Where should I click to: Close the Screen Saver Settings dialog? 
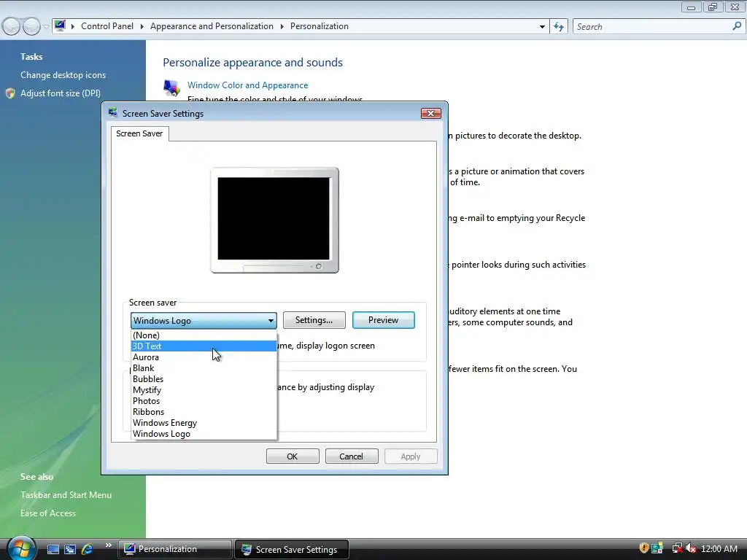(x=430, y=113)
